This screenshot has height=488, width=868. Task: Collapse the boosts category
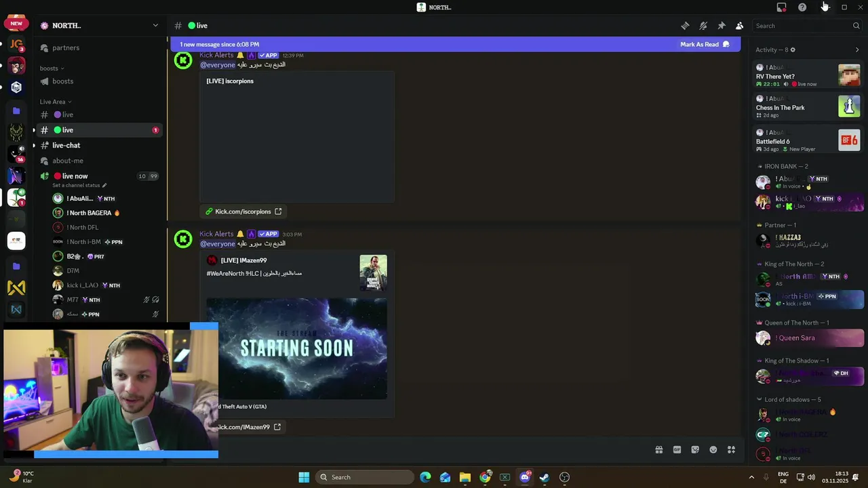click(52, 68)
